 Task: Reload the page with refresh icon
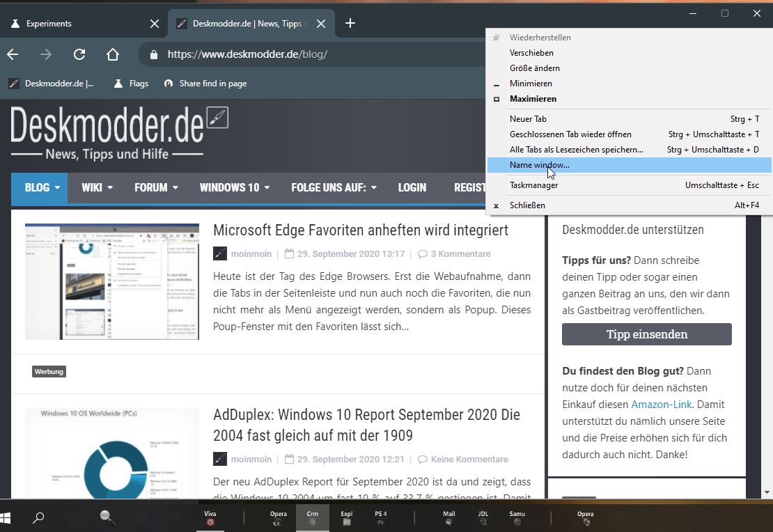pos(79,54)
